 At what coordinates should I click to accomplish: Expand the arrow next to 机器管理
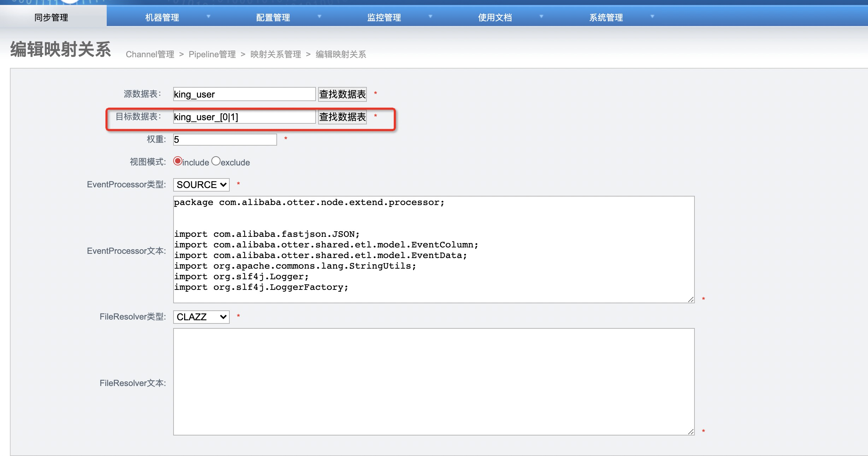(x=208, y=16)
